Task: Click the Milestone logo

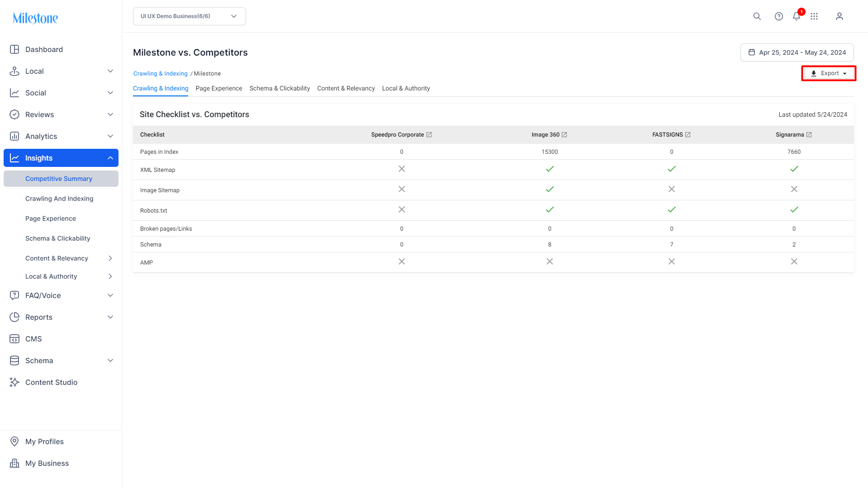Action: [x=35, y=18]
